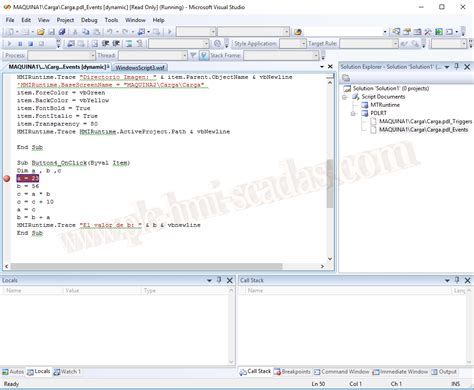Open the Properties Window toolbar icon

[x=407, y=32]
